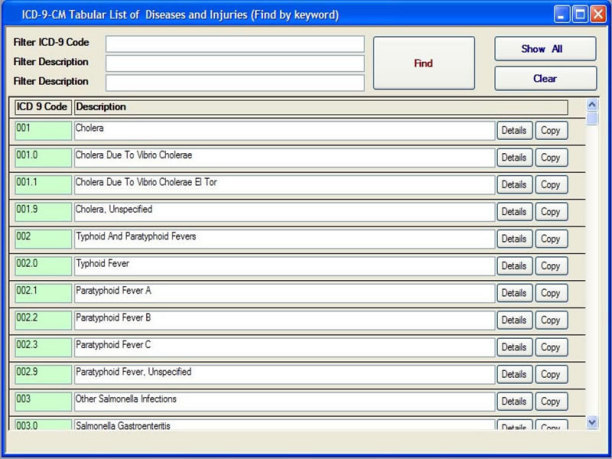Image resolution: width=612 pixels, height=459 pixels.
Task: Click the Clear button
Action: coord(545,78)
